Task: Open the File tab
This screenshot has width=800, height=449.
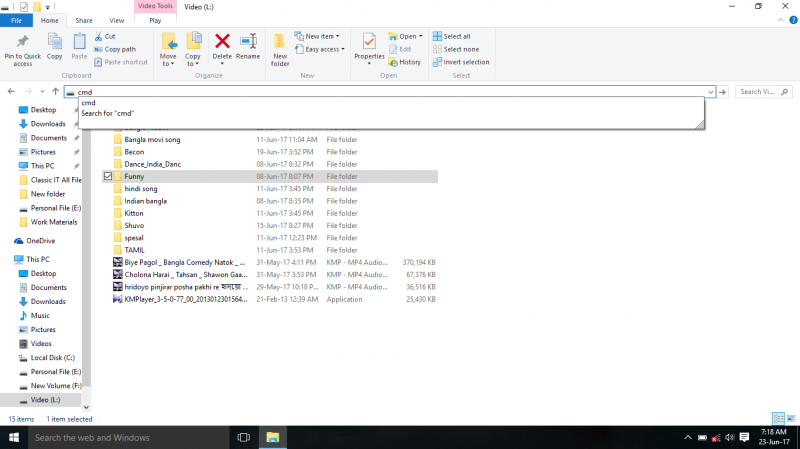Action: pos(16,20)
